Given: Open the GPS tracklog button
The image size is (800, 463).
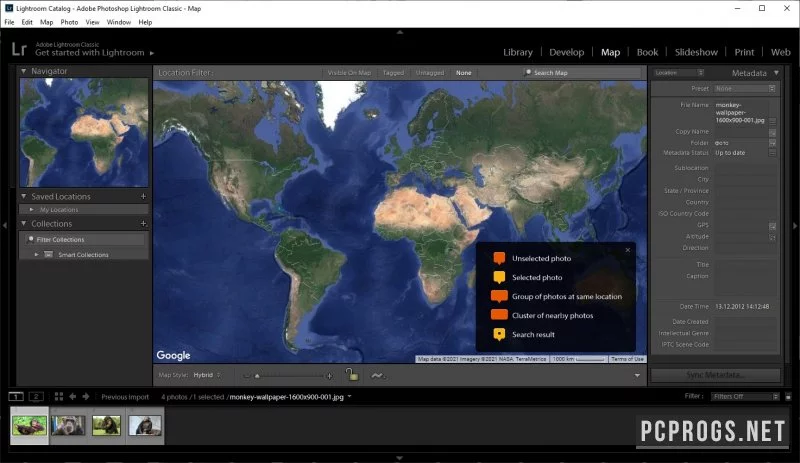Looking at the screenshot, I should 378,376.
